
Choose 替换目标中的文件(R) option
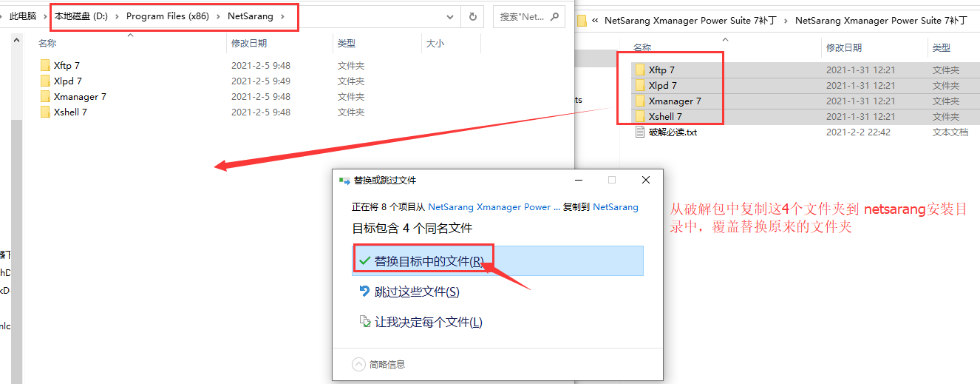click(x=498, y=261)
